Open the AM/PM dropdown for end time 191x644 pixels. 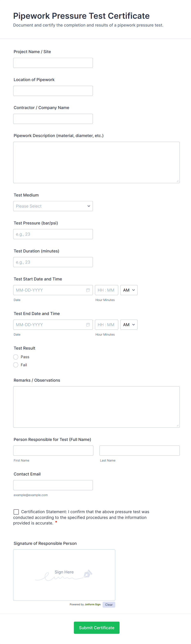point(129,324)
